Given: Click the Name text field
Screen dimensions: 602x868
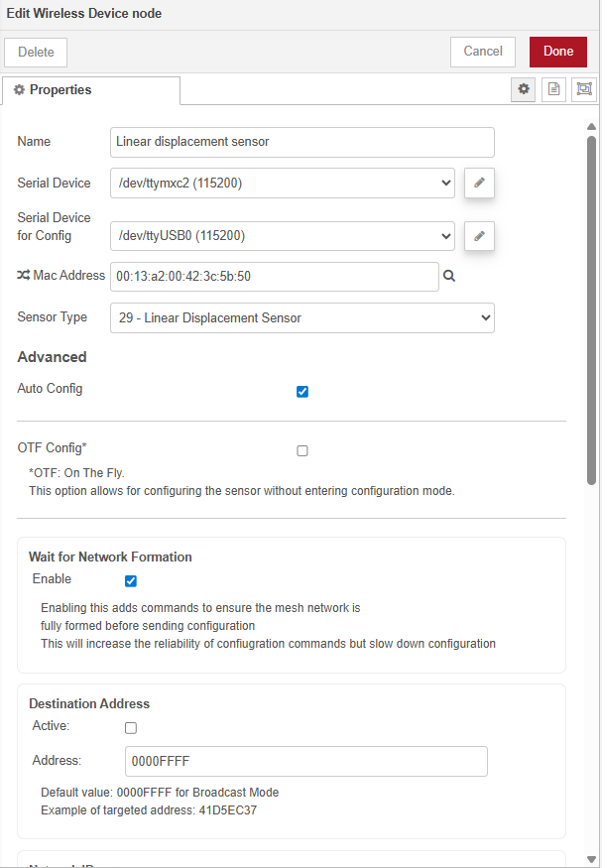Looking at the screenshot, I should click(302, 142).
